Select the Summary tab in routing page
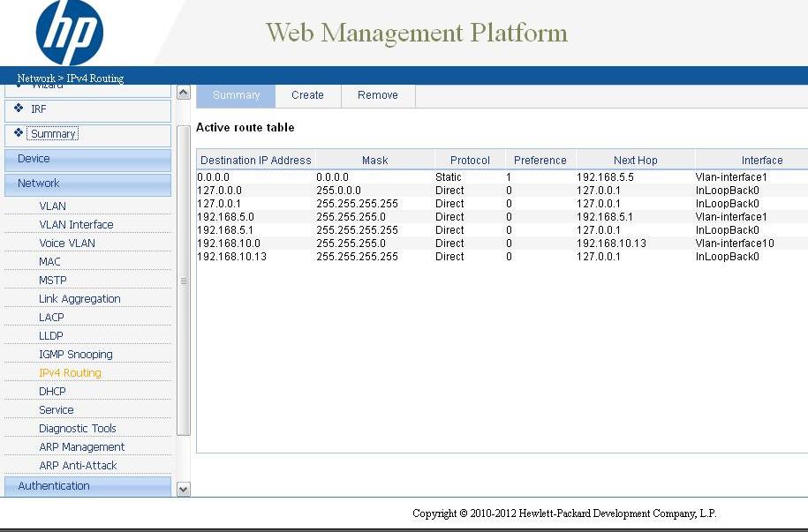808x532 pixels. pos(236,95)
